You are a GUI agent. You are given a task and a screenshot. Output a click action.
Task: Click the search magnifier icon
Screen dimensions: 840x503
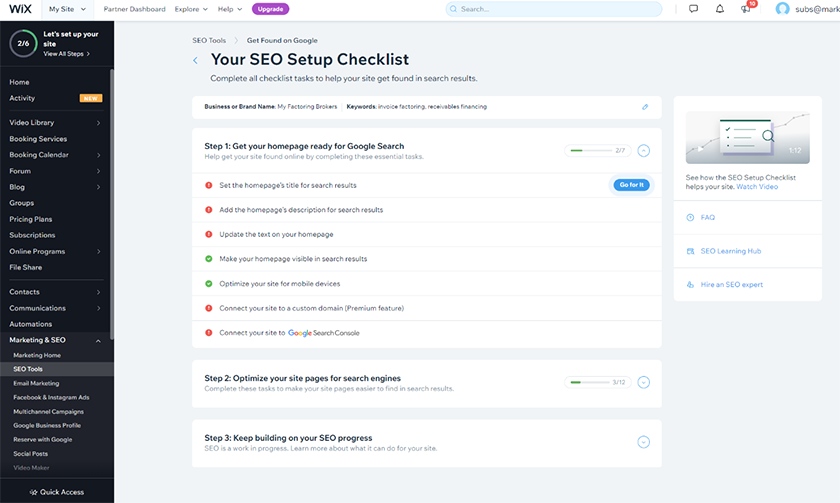[x=453, y=9]
